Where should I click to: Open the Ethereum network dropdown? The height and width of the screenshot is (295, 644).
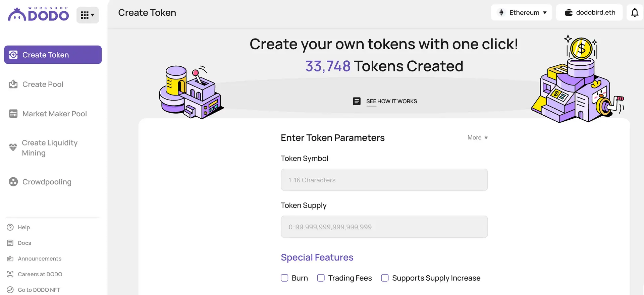pos(522,13)
